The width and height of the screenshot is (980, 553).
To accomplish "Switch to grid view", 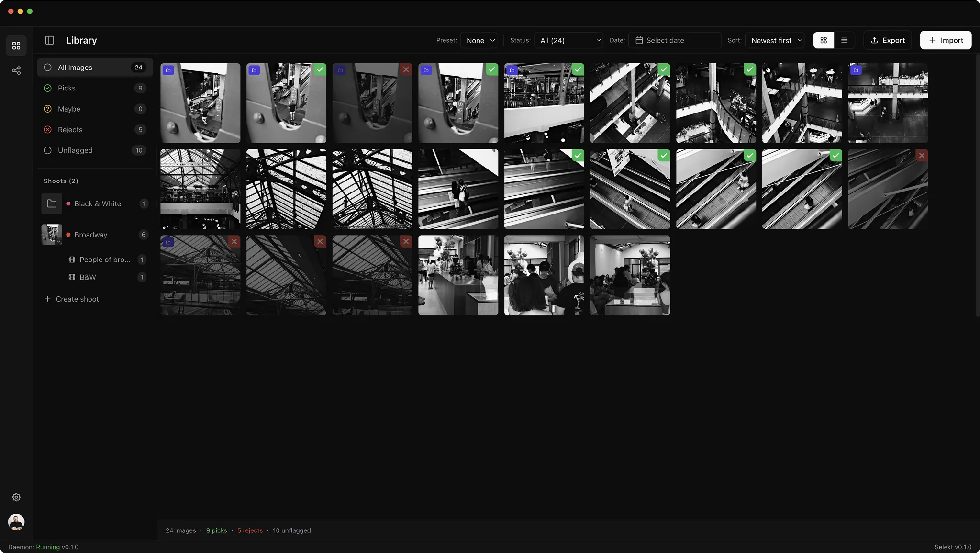I will coord(824,40).
